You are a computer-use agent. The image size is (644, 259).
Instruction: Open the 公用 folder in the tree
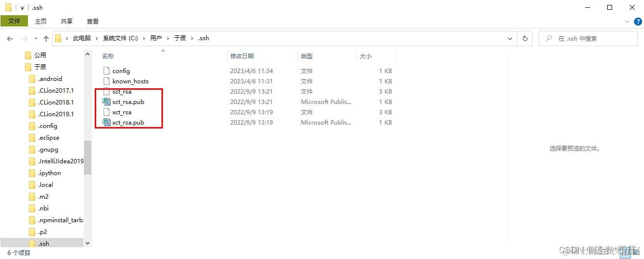[40, 55]
